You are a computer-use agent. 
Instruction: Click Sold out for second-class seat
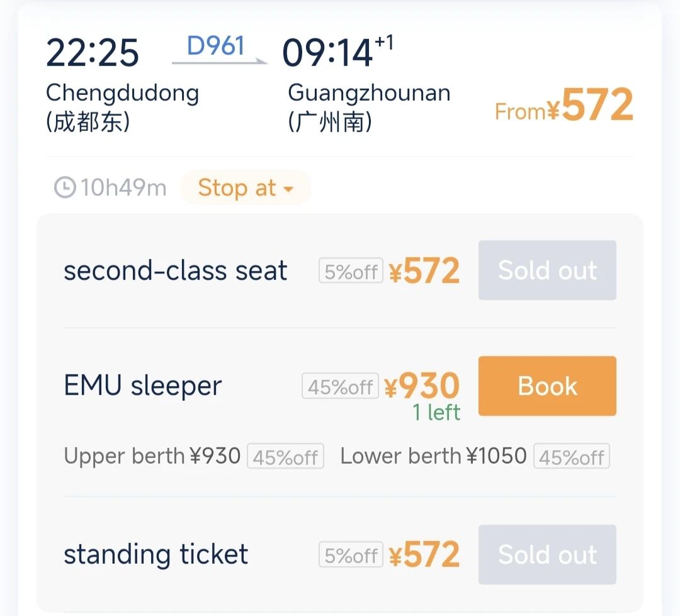[547, 270]
